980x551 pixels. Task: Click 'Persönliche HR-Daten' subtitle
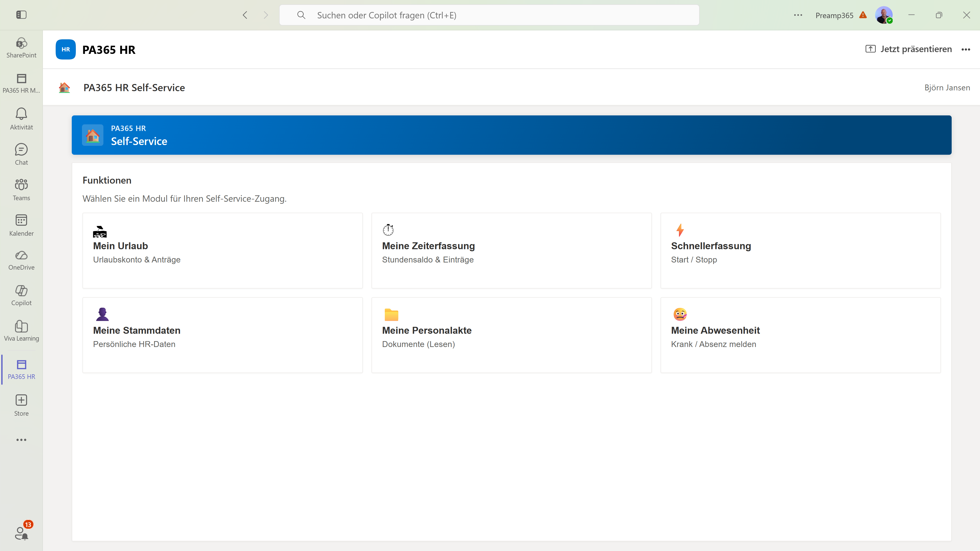point(134,344)
